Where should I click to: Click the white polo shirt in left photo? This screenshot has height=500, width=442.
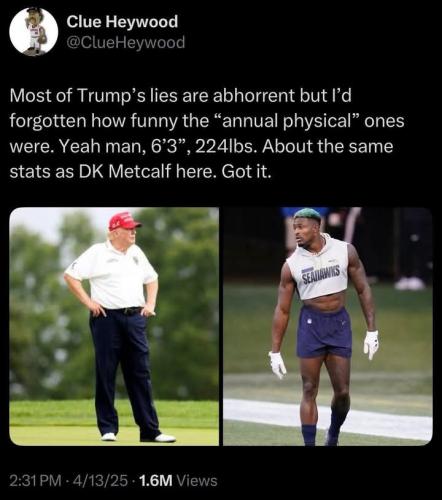(112, 275)
